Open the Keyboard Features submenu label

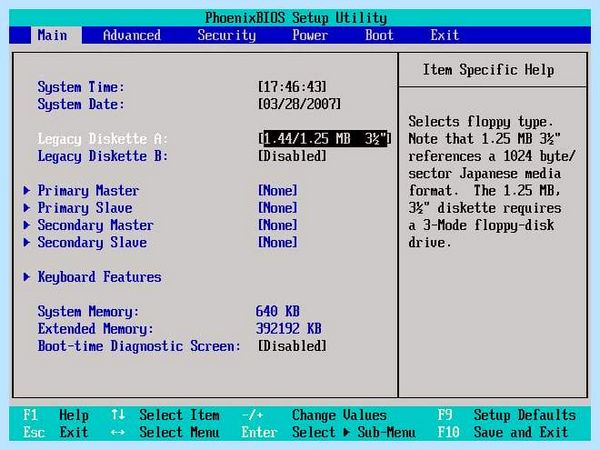tap(99, 277)
